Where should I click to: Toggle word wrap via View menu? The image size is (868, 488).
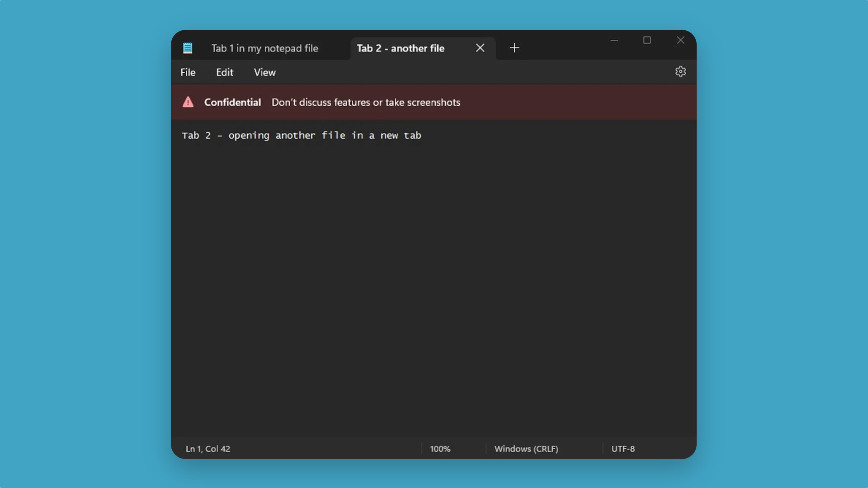[x=264, y=72]
